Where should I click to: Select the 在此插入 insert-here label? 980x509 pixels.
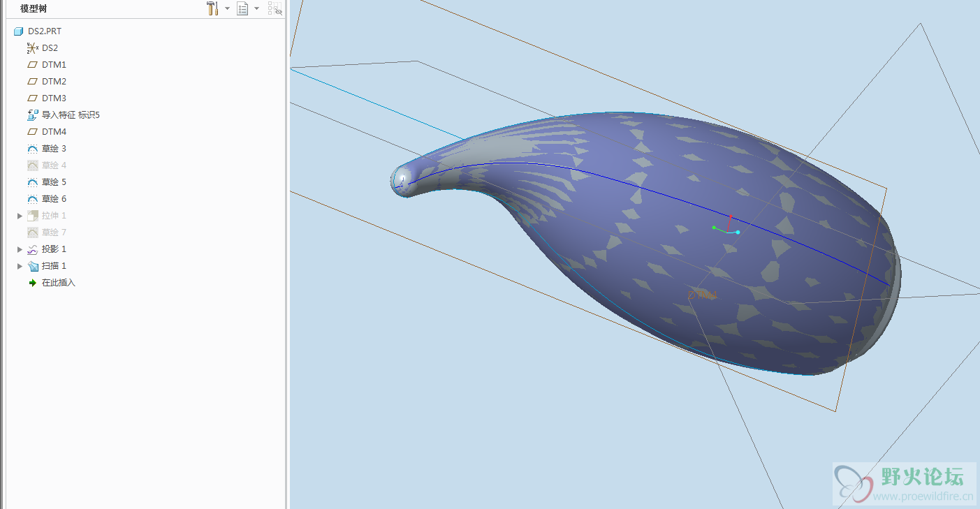tap(58, 283)
